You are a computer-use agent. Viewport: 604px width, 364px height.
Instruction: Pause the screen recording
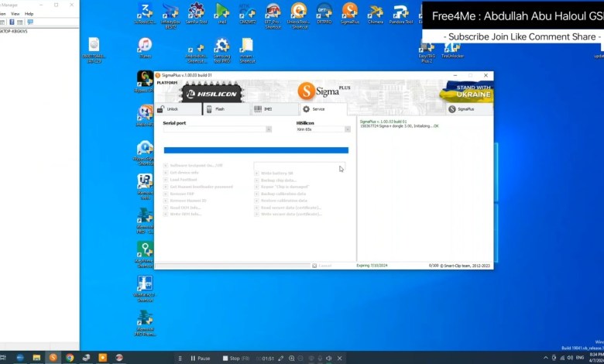tap(200, 359)
